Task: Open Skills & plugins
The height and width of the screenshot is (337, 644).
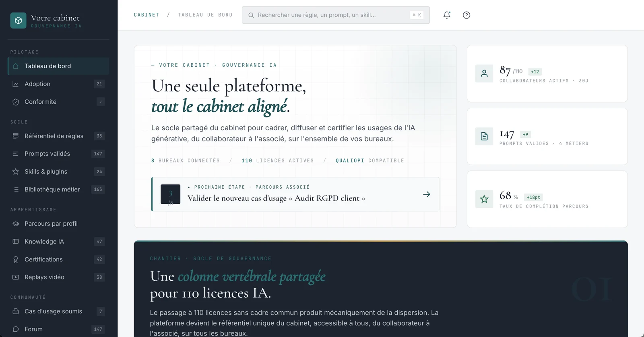Action: point(58,172)
